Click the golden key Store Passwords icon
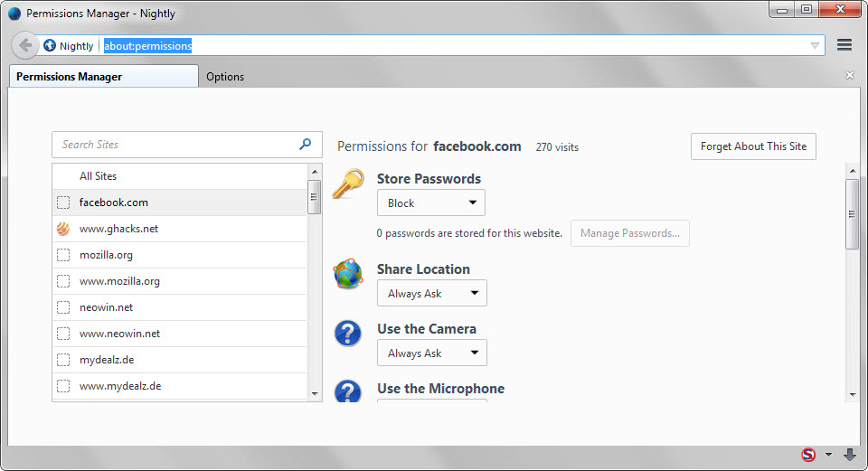 click(x=348, y=184)
